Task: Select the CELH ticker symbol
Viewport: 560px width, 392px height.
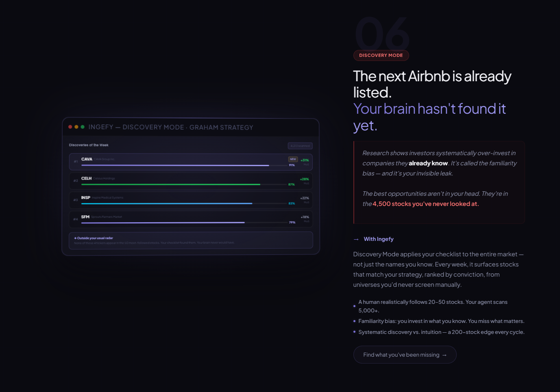Action: point(86,178)
